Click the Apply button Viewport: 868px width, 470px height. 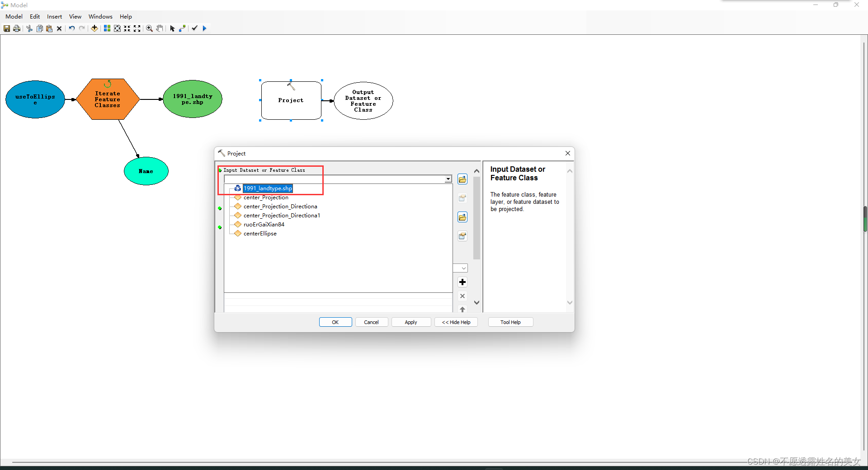[x=410, y=322]
